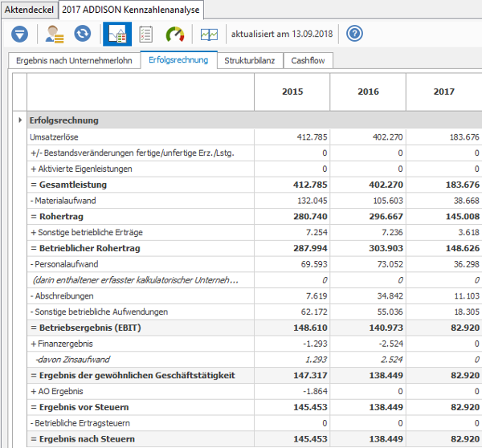Image resolution: width=482 pixels, height=448 pixels.
Task: Click Sonstige betriebliche Aufwendungen row label
Action: tap(100, 312)
